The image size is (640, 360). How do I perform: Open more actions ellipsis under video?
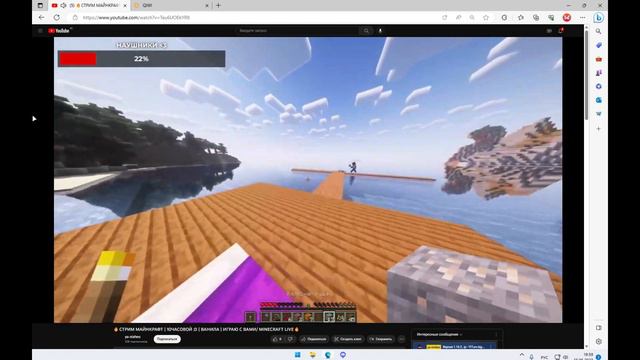coord(402,339)
